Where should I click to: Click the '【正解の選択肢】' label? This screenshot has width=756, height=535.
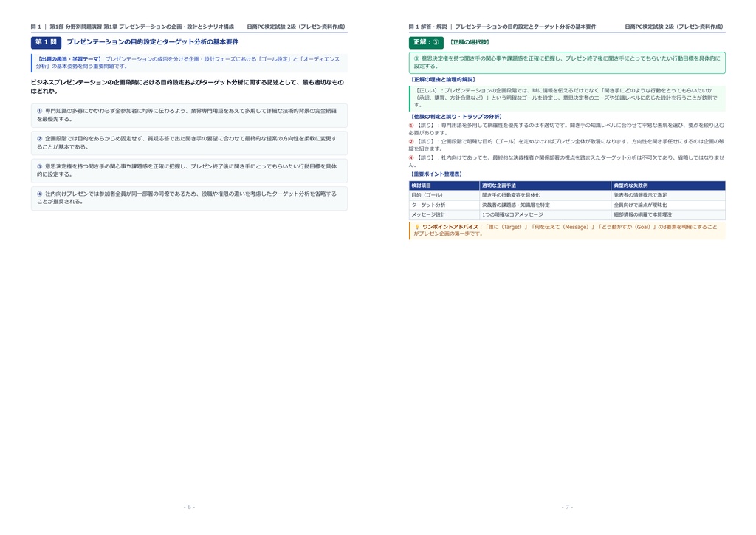point(470,42)
